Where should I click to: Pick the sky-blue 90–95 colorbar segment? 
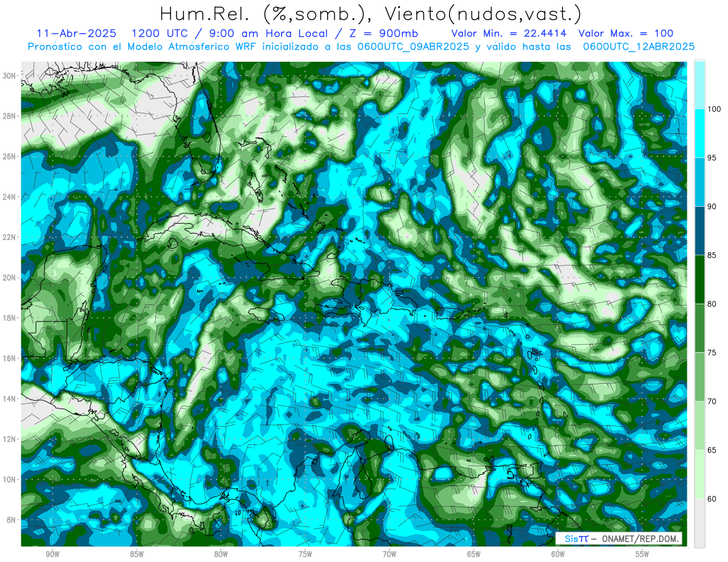[x=699, y=182]
